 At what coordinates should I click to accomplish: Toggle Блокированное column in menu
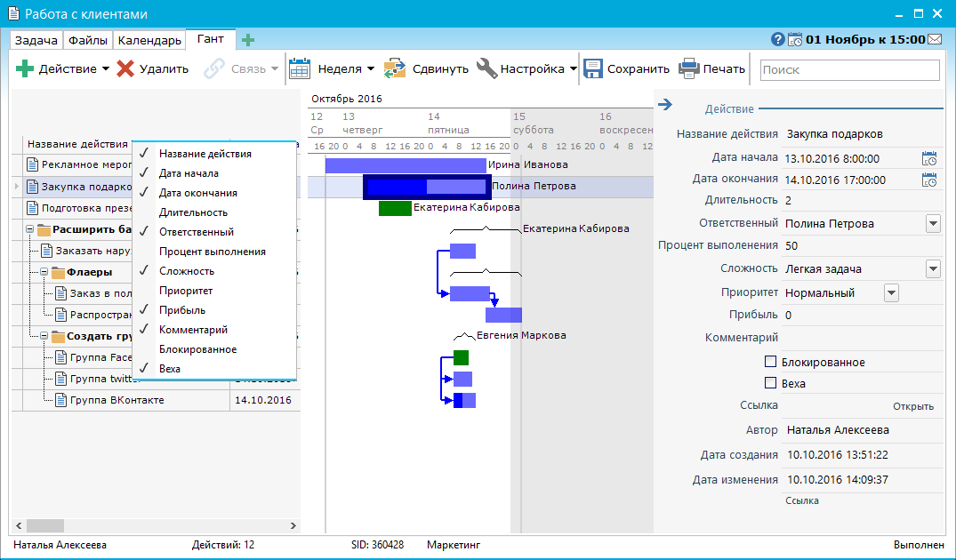pyautogui.click(x=197, y=349)
